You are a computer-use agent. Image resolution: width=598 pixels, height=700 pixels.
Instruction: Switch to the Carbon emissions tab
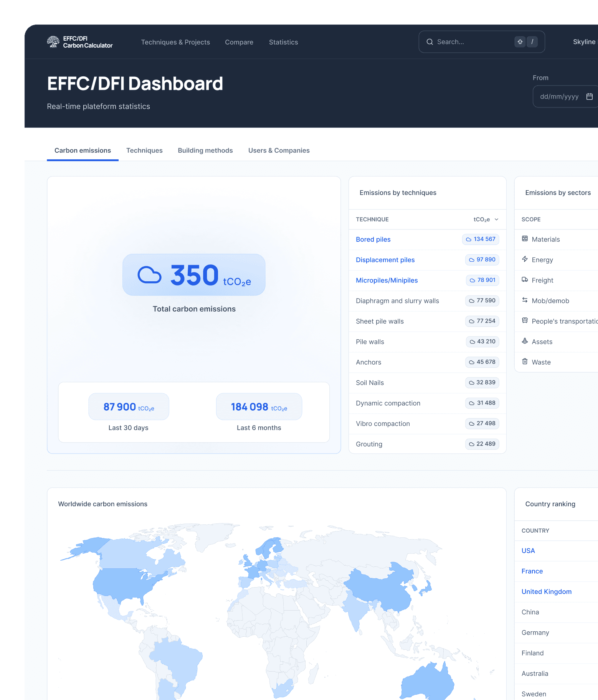click(83, 150)
